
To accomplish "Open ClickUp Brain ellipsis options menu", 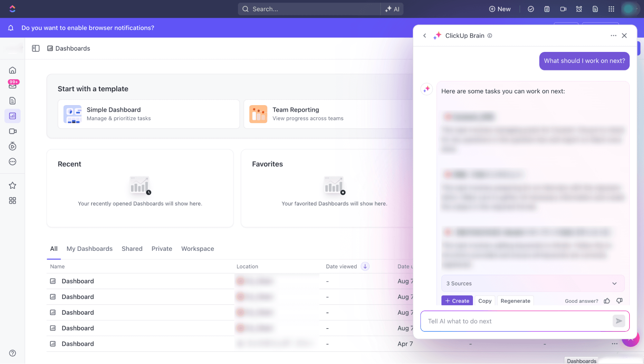I will 613,36.
